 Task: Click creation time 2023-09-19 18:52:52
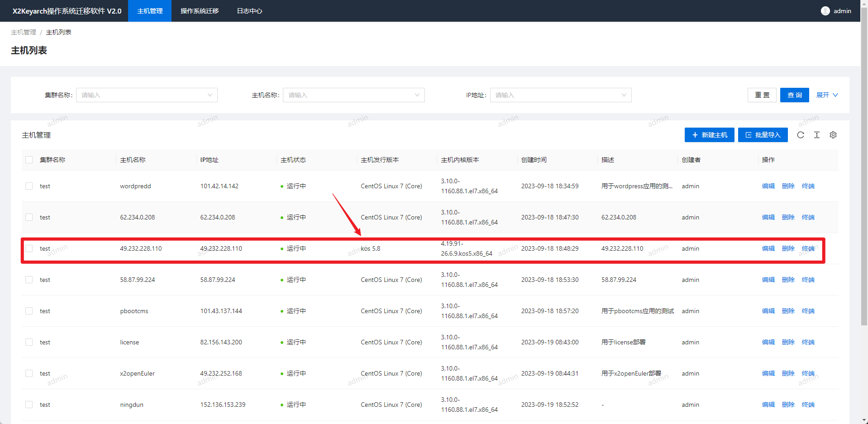pyautogui.click(x=550, y=405)
